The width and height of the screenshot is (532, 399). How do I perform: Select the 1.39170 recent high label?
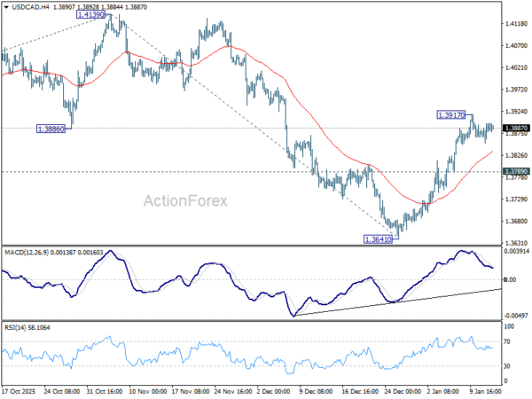pyautogui.click(x=451, y=115)
